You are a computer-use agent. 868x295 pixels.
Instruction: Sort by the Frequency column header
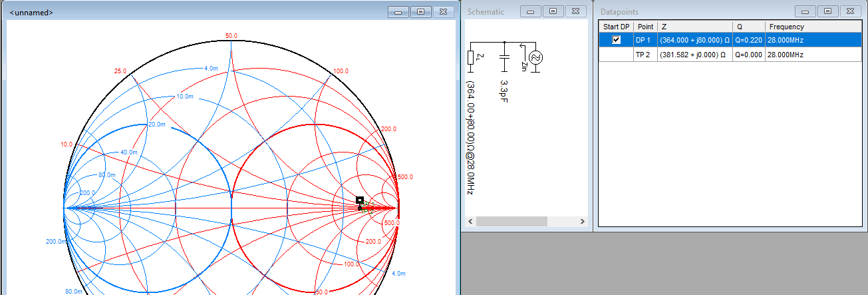coord(786,27)
